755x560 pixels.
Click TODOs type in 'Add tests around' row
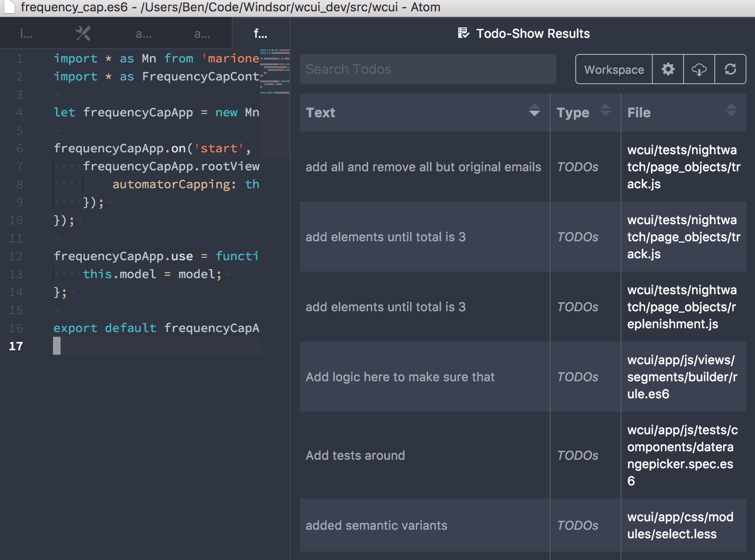coord(578,455)
